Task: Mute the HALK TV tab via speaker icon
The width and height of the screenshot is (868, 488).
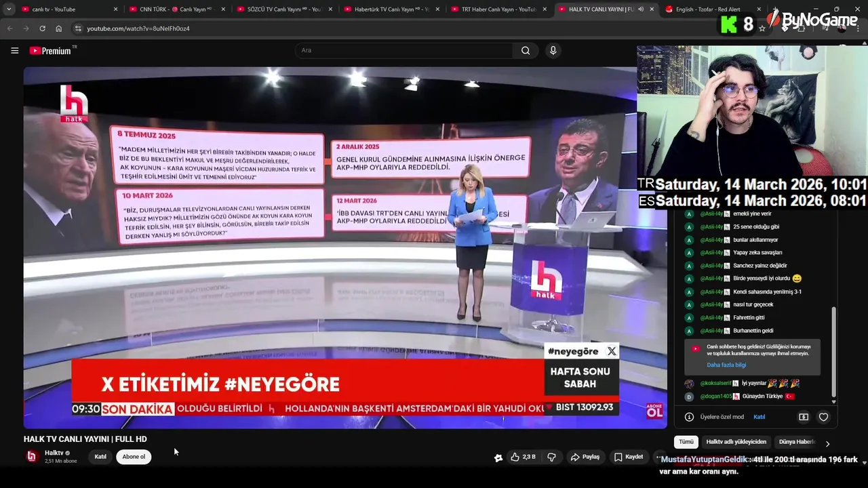Action: coord(641,9)
